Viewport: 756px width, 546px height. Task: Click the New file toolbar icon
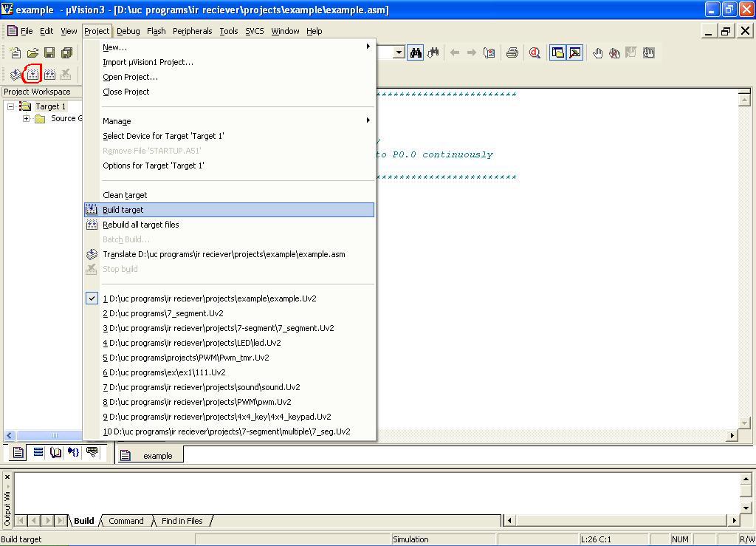click(x=16, y=52)
